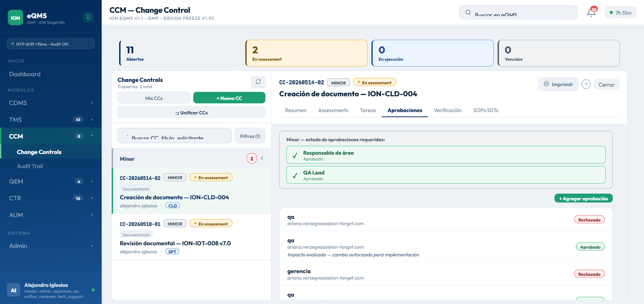Click the Imprimir printer button
644x304 pixels.
pos(558,84)
